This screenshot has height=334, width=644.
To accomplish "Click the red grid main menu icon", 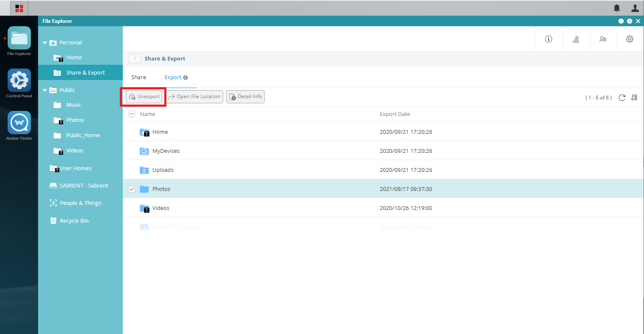I will [19, 8].
